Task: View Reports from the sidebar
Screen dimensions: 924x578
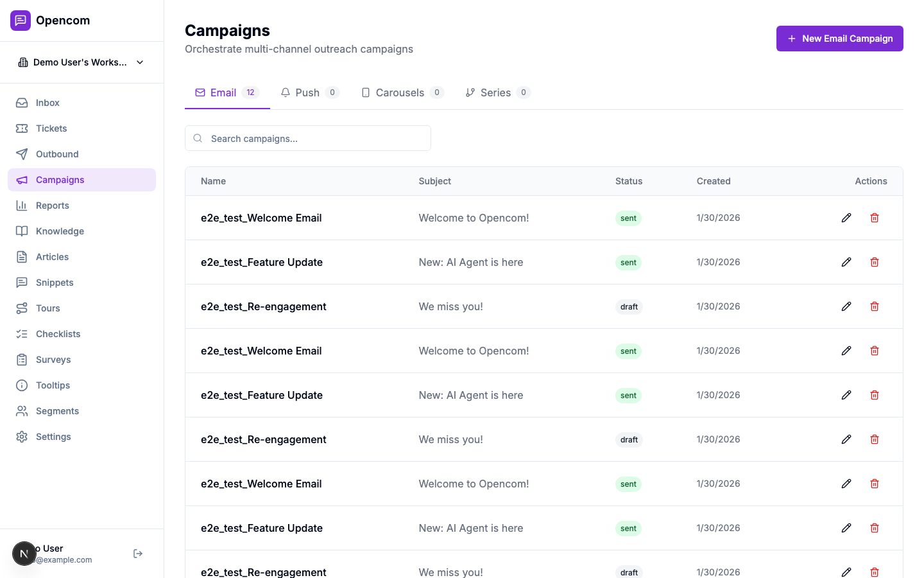Action: pos(52,206)
